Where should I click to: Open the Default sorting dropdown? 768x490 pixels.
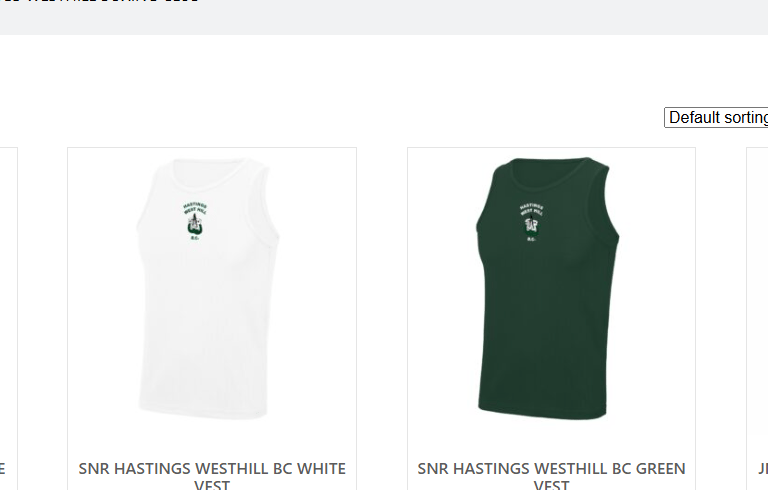[x=716, y=118]
